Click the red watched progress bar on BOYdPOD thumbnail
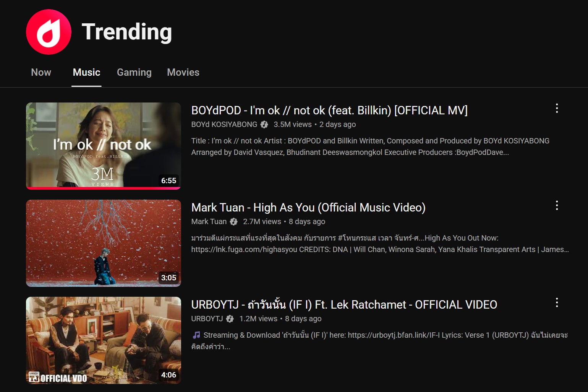Image resolution: width=588 pixels, height=392 pixels. [103, 188]
